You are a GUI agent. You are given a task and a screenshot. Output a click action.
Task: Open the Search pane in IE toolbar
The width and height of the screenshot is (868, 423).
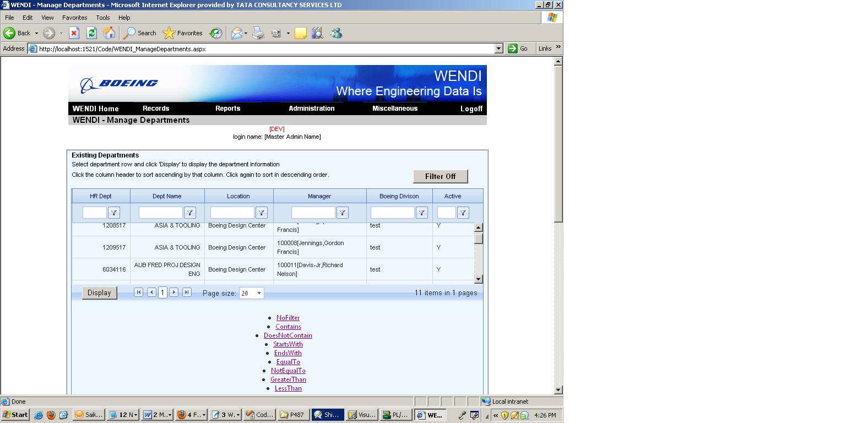pos(140,33)
